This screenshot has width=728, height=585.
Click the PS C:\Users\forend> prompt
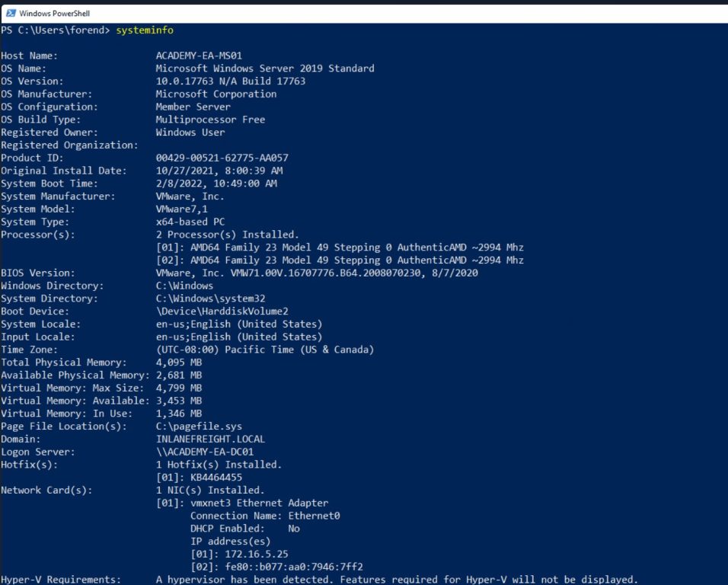[x=56, y=30]
